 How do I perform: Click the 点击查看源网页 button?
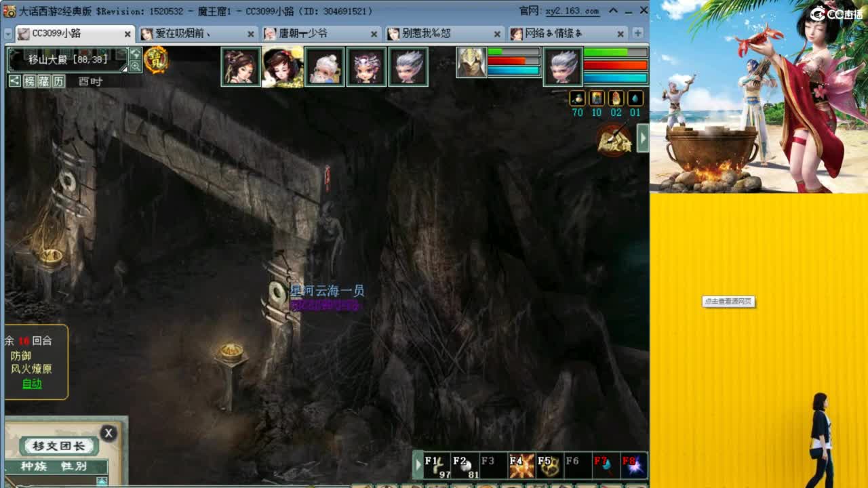pos(728,302)
